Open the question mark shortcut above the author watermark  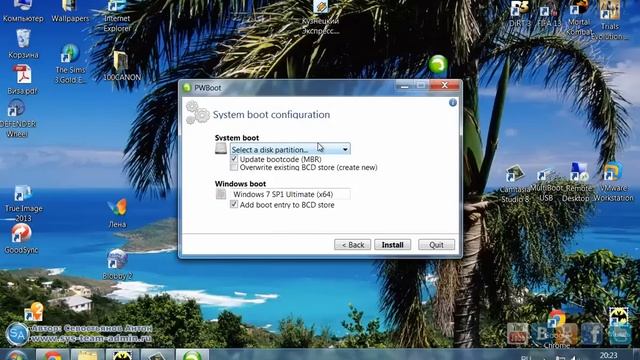pos(34,312)
